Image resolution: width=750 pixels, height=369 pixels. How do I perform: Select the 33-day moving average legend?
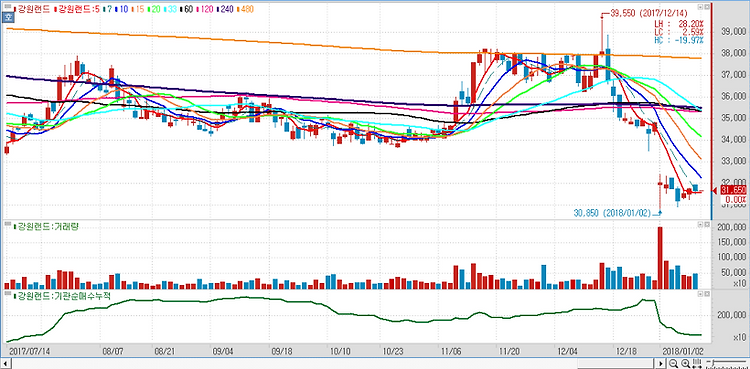click(171, 9)
